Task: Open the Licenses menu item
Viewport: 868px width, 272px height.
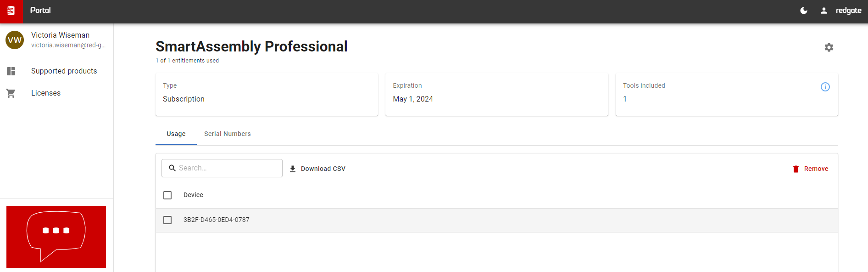Action: click(x=46, y=93)
